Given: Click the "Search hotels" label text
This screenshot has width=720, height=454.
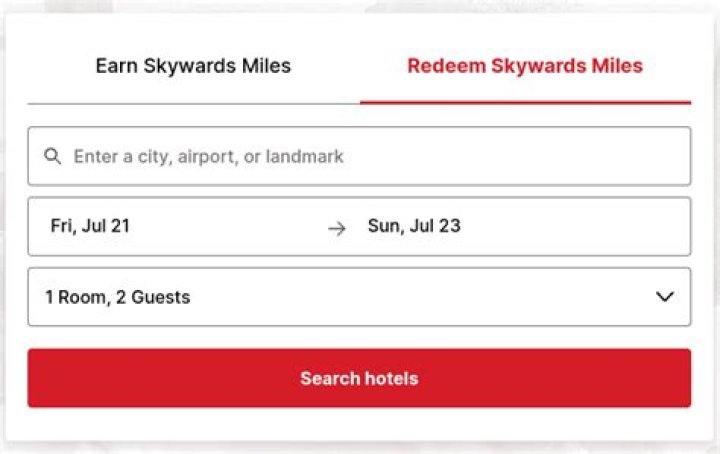Looking at the screenshot, I should point(359,379).
